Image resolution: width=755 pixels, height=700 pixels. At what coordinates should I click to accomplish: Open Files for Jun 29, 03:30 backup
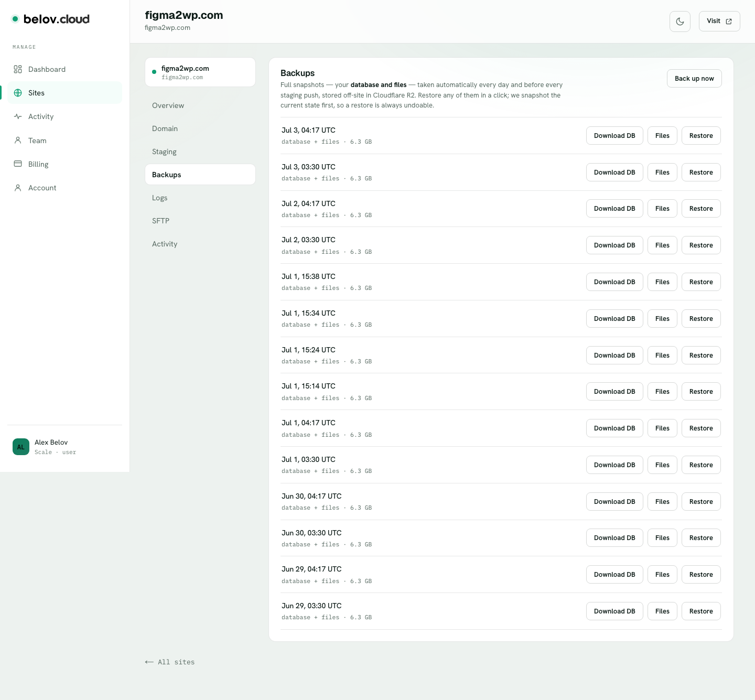point(662,611)
